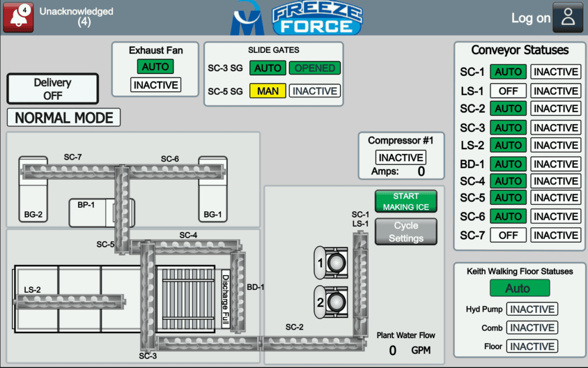Click the SC-4 screw conveyor graphic
The height and width of the screenshot is (368, 588).
(x=185, y=247)
